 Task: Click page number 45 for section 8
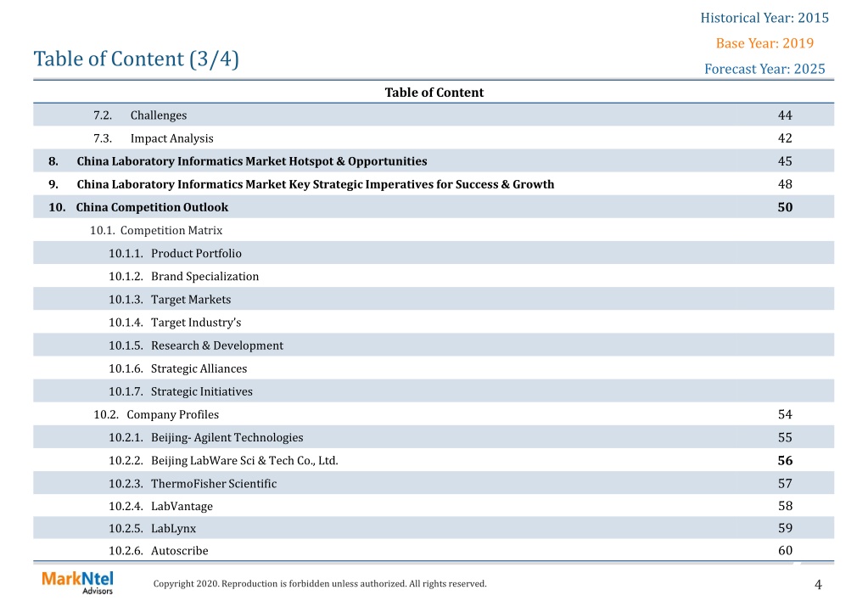pyautogui.click(x=785, y=161)
